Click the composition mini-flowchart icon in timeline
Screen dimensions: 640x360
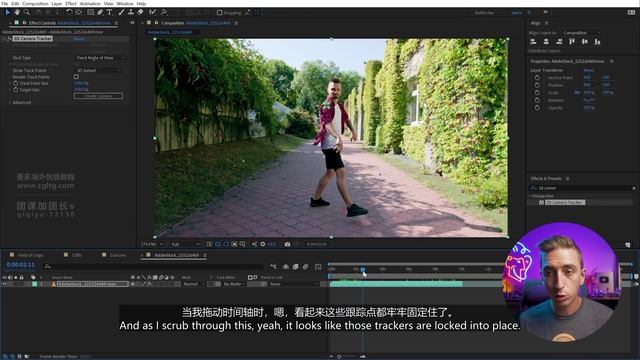point(273,267)
